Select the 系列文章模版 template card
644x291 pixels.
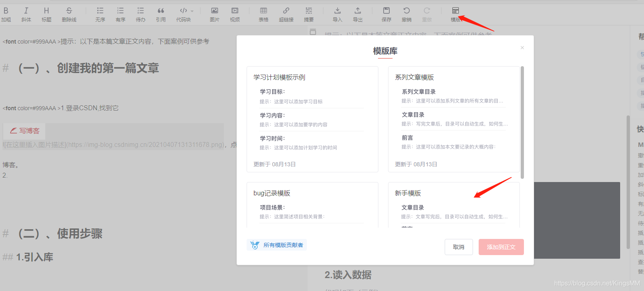(454, 119)
